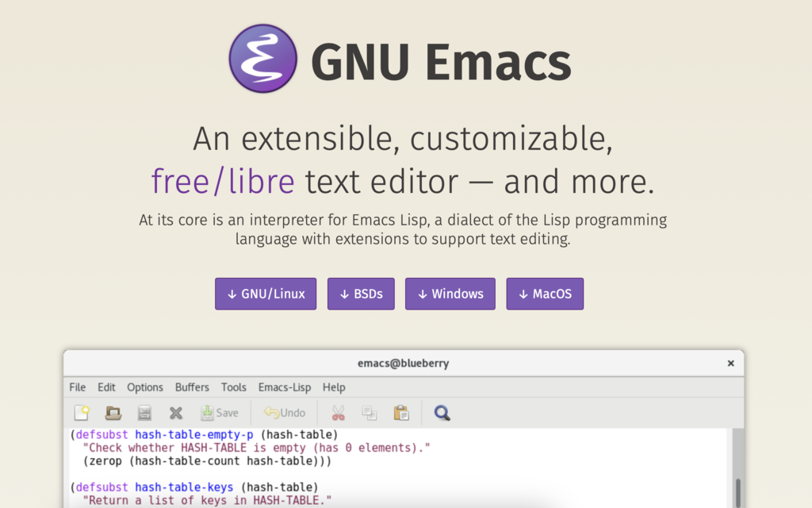
Task: Download Emacs for Windows
Action: 450,294
